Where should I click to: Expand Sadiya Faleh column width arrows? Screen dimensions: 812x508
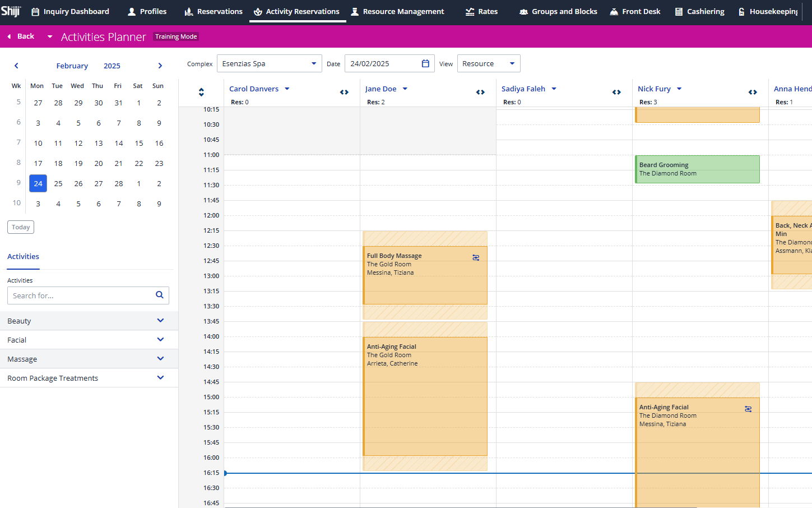pos(616,92)
